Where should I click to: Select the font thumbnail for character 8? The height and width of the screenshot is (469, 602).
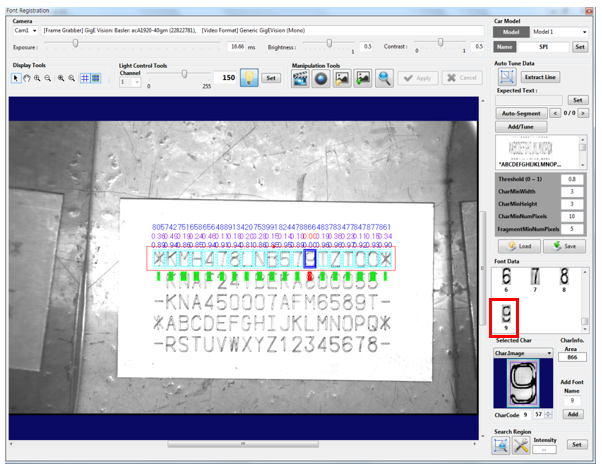564,277
